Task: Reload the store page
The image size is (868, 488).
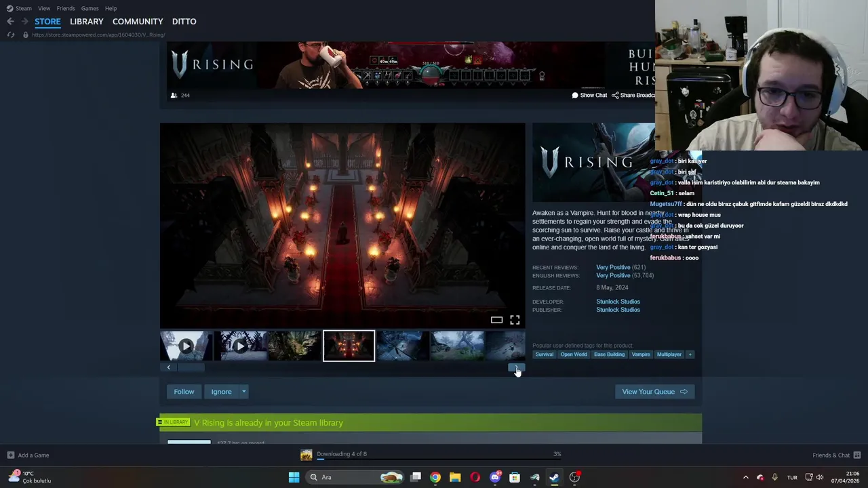Action: [x=10, y=35]
